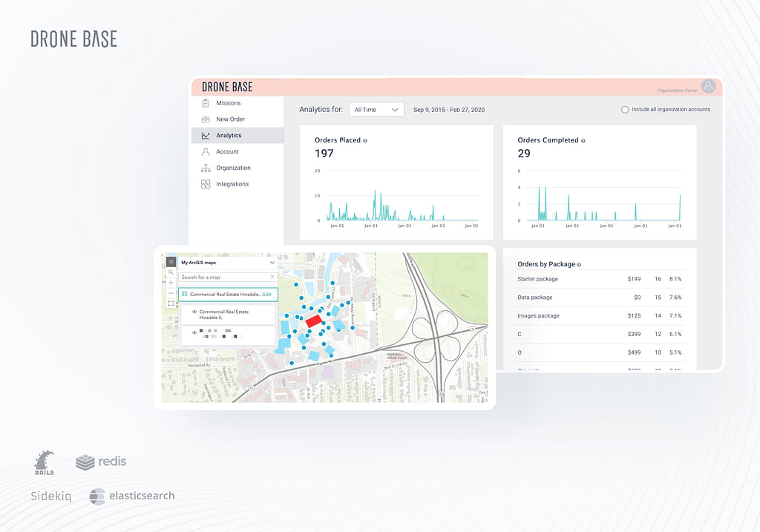Click the Orders Placed info icon
Screen dimensions: 760x532
point(365,140)
